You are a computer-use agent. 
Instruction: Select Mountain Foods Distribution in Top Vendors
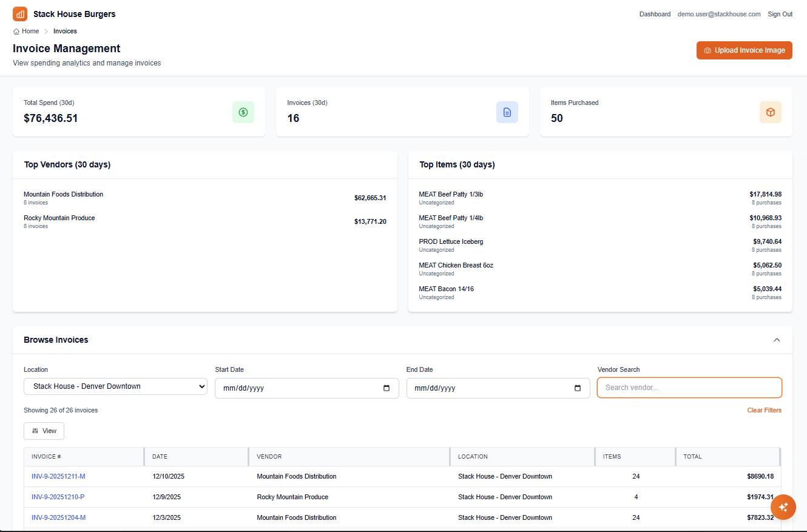coord(63,195)
